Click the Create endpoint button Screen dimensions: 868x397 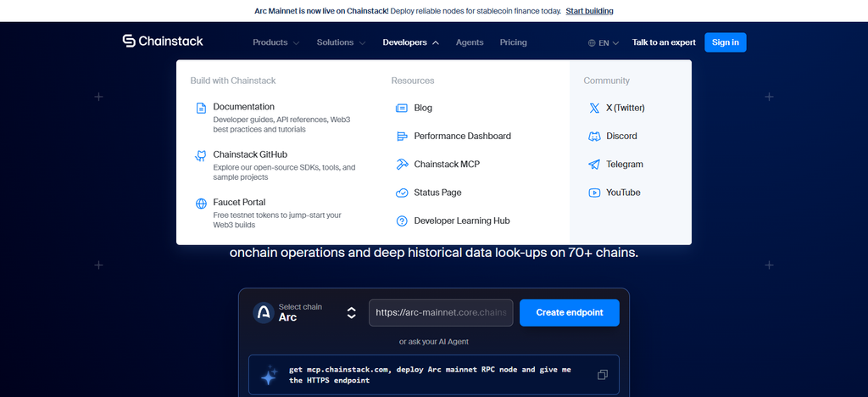[x=569, y=313]
